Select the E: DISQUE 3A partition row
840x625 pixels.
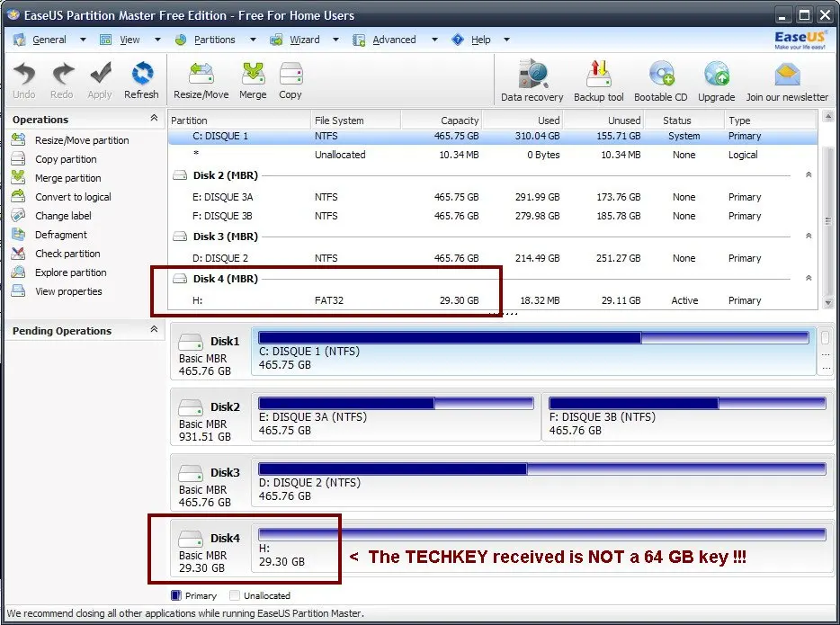[493, 197]
